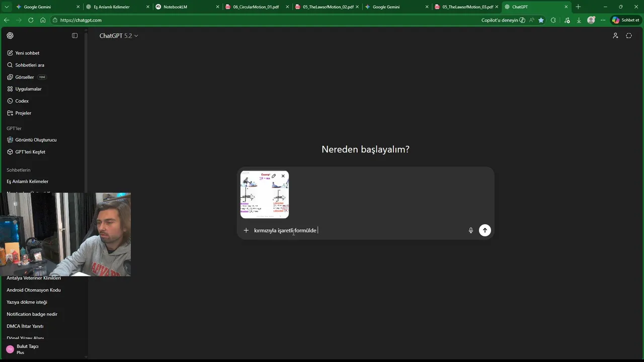Image resolution: width=644 pixels, height=362 pixels.
Task: Reload the current page
Action: pos(31,20)
